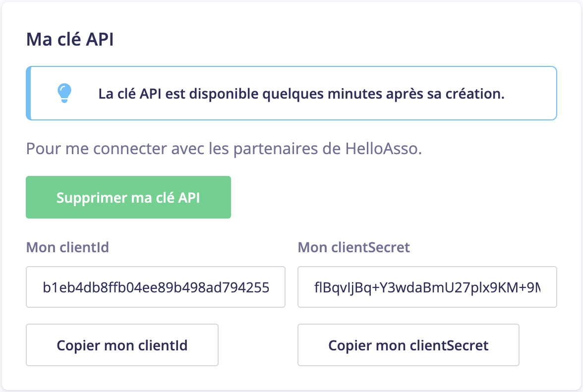Click the Ma clé API heading
The width and height of the screenshot is (583, 392).
point(68,39)
